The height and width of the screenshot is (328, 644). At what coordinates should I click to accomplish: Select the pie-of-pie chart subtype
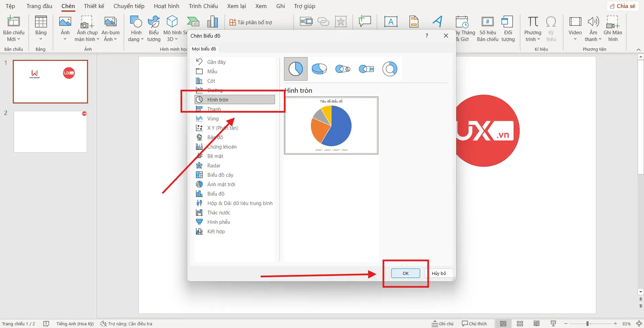(x=343, y=69)
